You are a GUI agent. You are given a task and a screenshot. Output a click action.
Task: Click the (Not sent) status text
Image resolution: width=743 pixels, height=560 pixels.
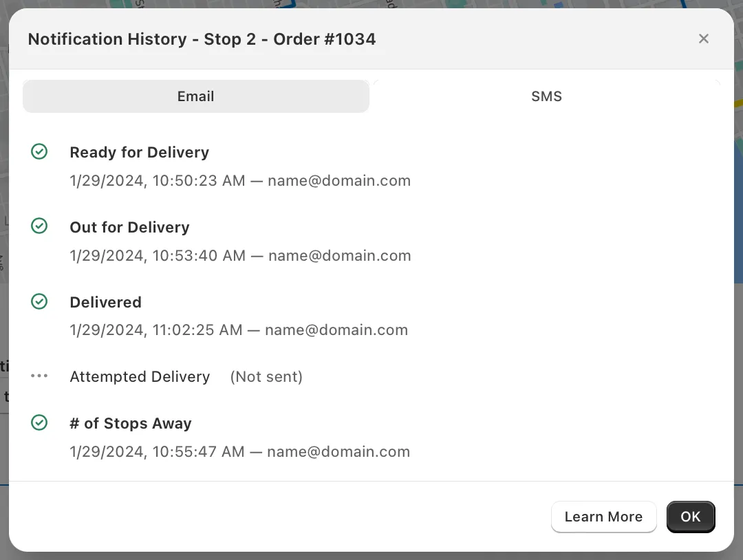tap(266, 376)
